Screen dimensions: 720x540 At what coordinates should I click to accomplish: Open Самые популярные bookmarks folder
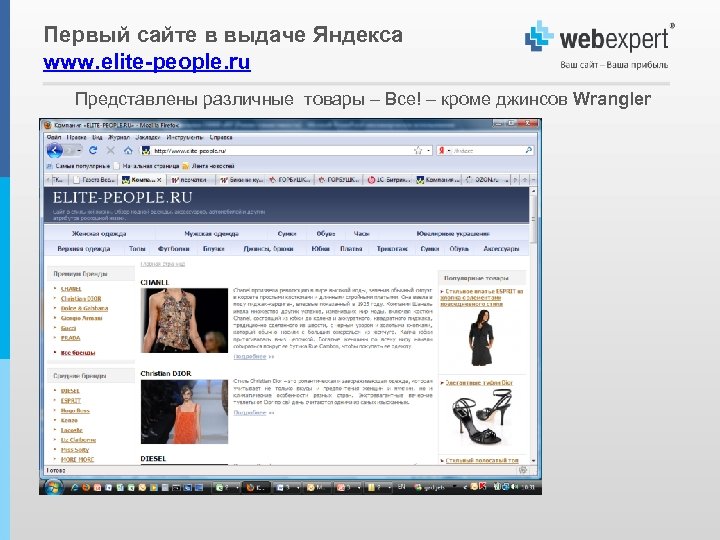point(79,166)
